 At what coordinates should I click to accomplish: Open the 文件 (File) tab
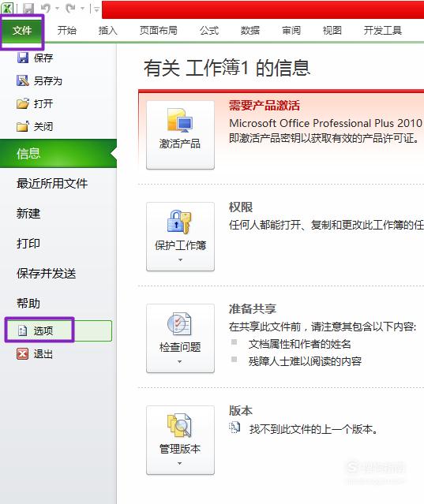(x=22, y=31)
